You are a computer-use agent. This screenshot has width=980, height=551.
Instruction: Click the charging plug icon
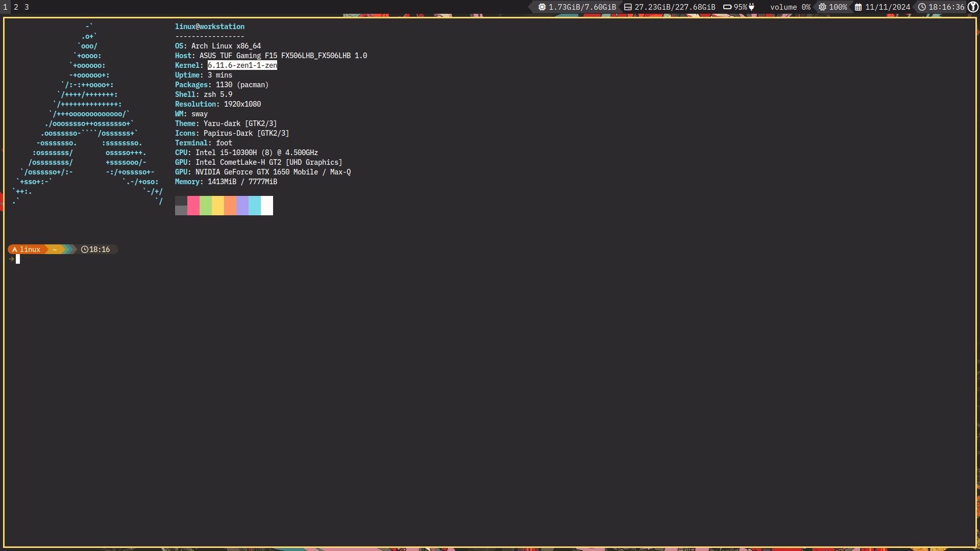[x=751, y=7]
